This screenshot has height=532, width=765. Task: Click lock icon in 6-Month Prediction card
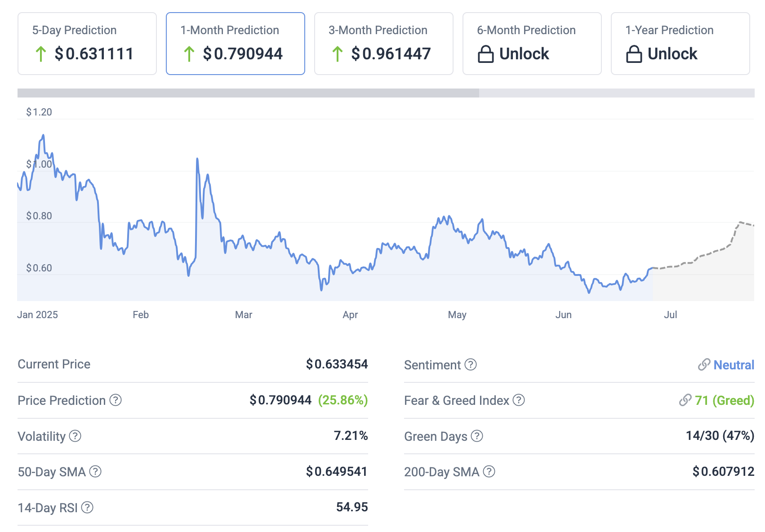coord(485,54)
